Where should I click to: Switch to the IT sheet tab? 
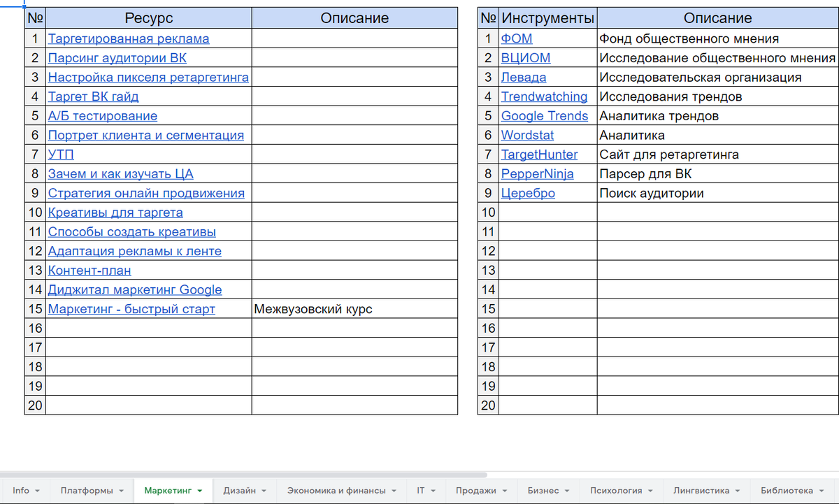(x=426, y=491)
